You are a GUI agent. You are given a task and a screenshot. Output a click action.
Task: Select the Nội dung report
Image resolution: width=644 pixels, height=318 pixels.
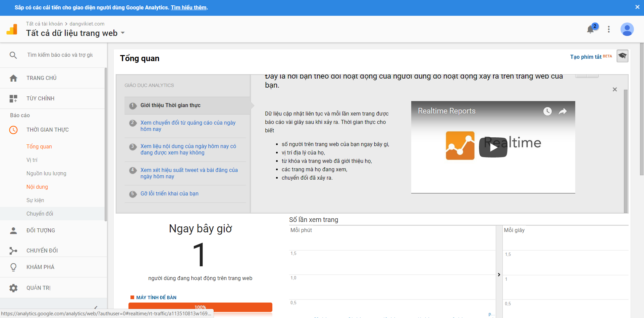tap(37, 187)
